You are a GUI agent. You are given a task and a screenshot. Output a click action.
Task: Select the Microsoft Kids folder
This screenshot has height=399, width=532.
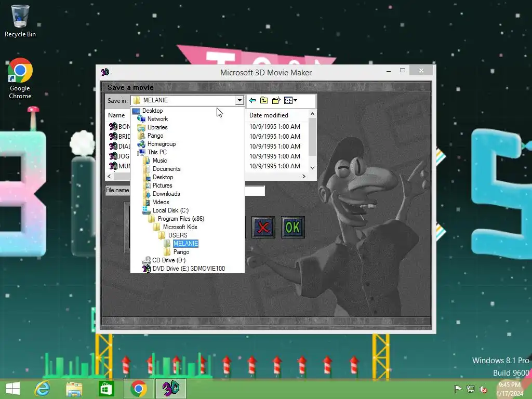click(180, 227)
